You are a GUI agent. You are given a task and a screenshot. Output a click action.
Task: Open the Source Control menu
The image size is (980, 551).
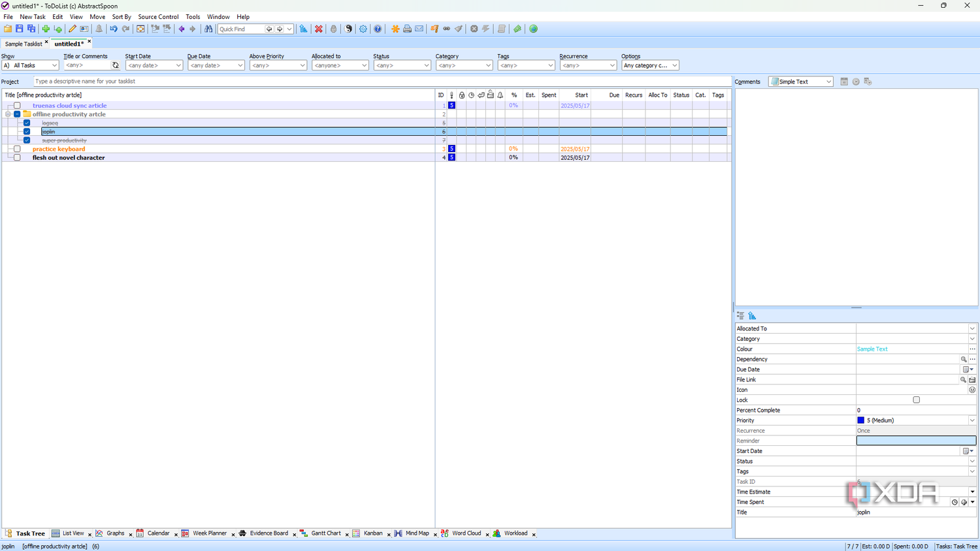pyautogui.click(x=158, y=17)
